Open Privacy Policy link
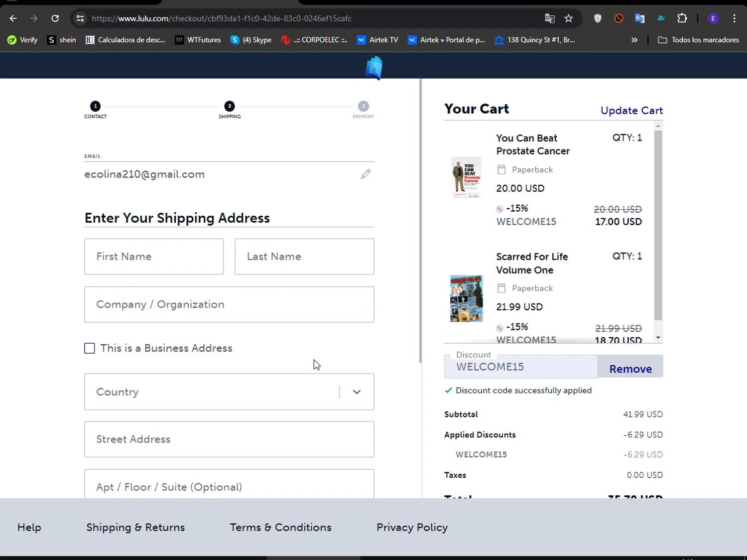 coord(412,527)
